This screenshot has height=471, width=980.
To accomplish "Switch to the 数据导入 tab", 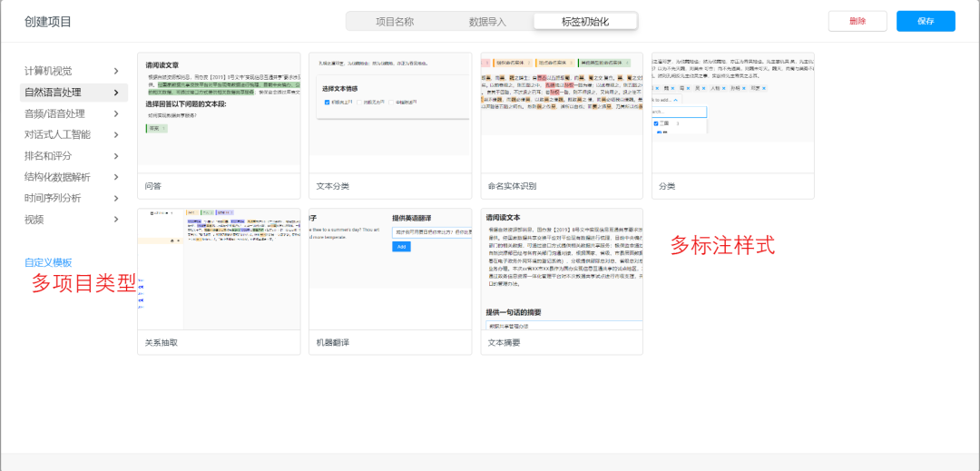I will pos(488,22).
